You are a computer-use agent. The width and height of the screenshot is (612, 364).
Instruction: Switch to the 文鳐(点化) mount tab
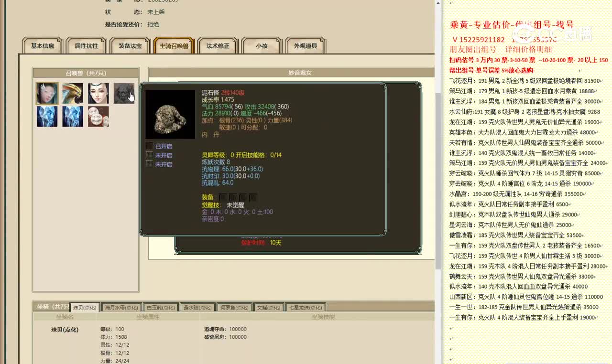268,308
